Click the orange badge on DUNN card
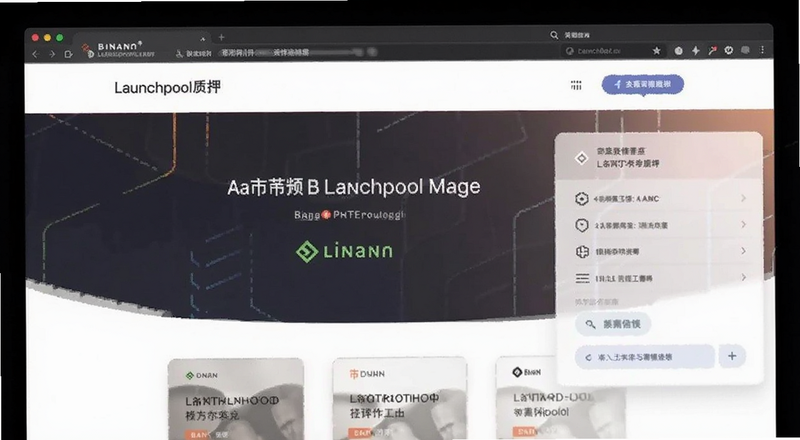Screen dimensions: 800x440 point(362,434)
